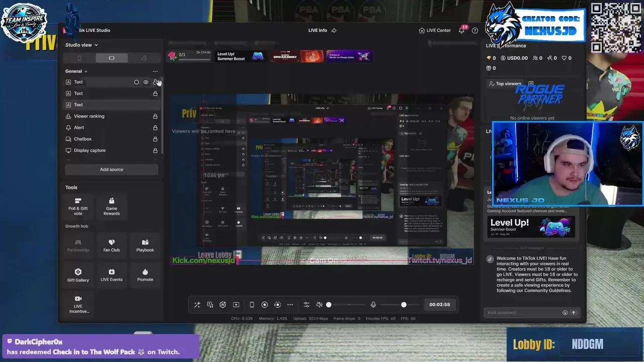Open the Level Up Summer Boost banner
The width and height of the screenshot is (644, 362).
[240, 56]
